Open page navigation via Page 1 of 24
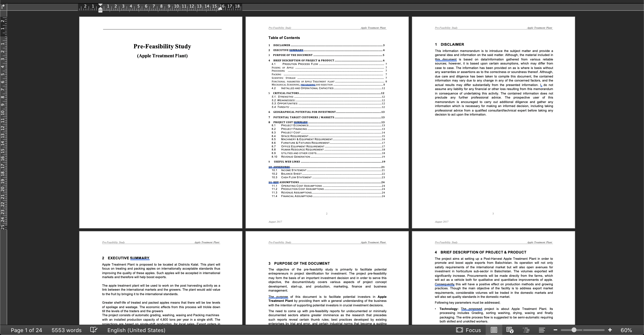 tap(26, 330)
